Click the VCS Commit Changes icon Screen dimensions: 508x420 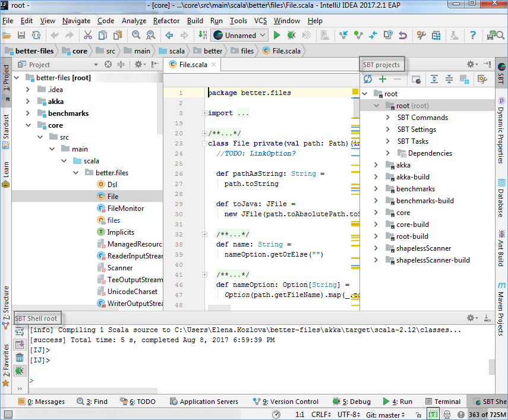(x=358, y=35)
